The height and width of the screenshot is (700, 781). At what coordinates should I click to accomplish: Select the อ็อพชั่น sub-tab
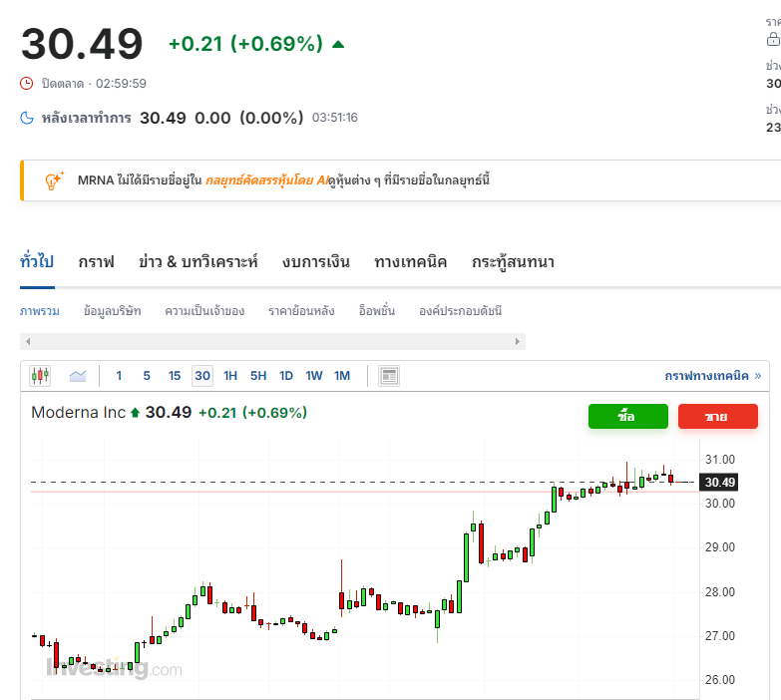pos(377,311)
